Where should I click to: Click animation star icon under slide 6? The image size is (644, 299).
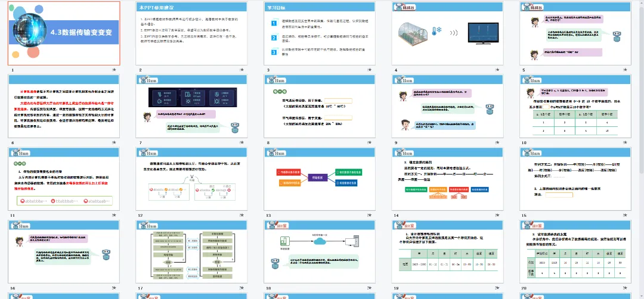(114, 143)
